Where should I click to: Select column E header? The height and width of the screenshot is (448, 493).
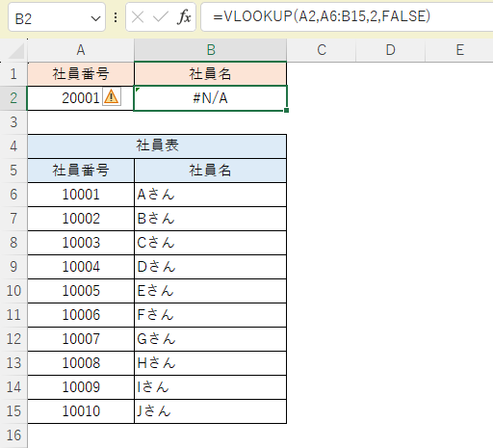click(459, 50)
